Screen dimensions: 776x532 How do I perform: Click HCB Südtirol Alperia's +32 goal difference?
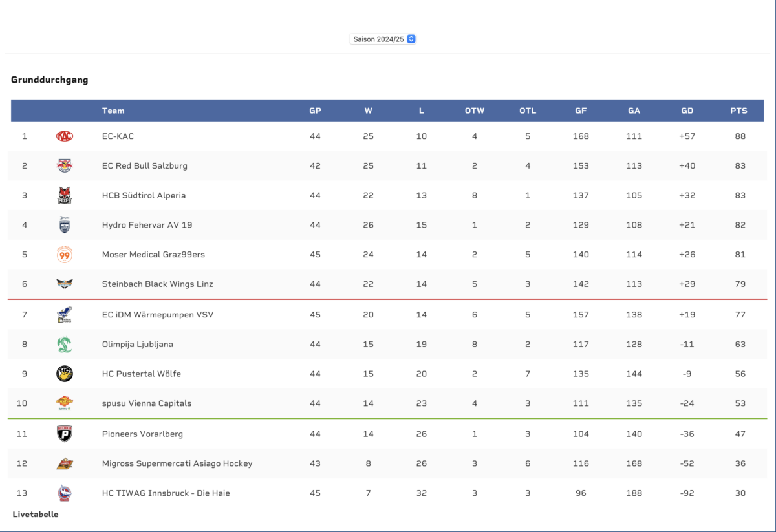click(687, 195)
